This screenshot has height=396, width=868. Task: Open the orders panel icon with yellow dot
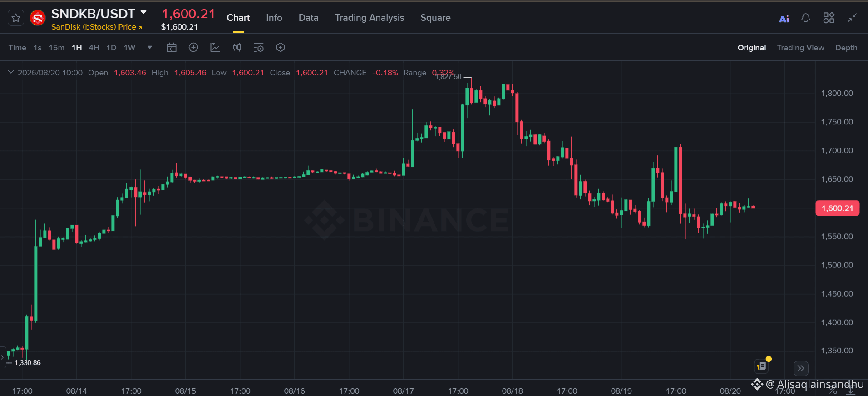pyautogui.click(x=762, y=366)
